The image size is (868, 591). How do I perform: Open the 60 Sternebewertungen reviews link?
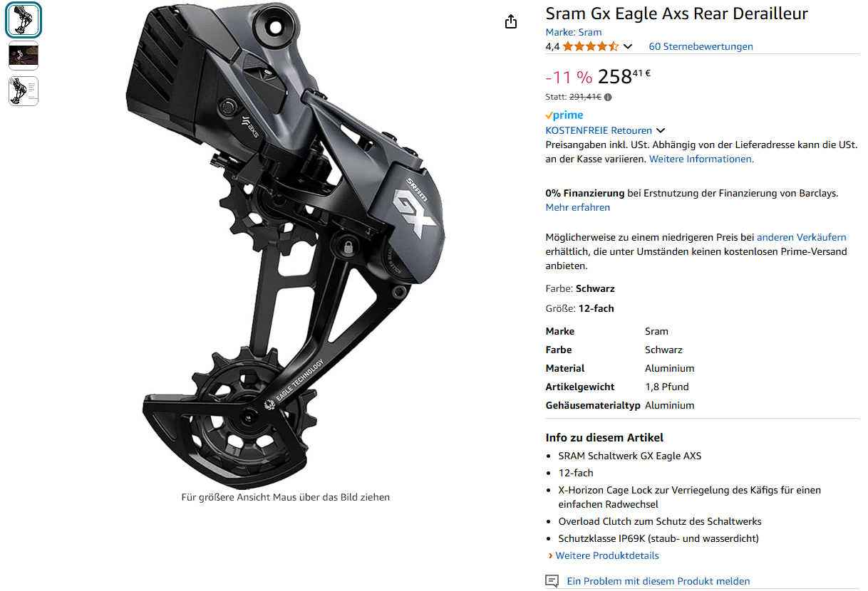(701, 46)
